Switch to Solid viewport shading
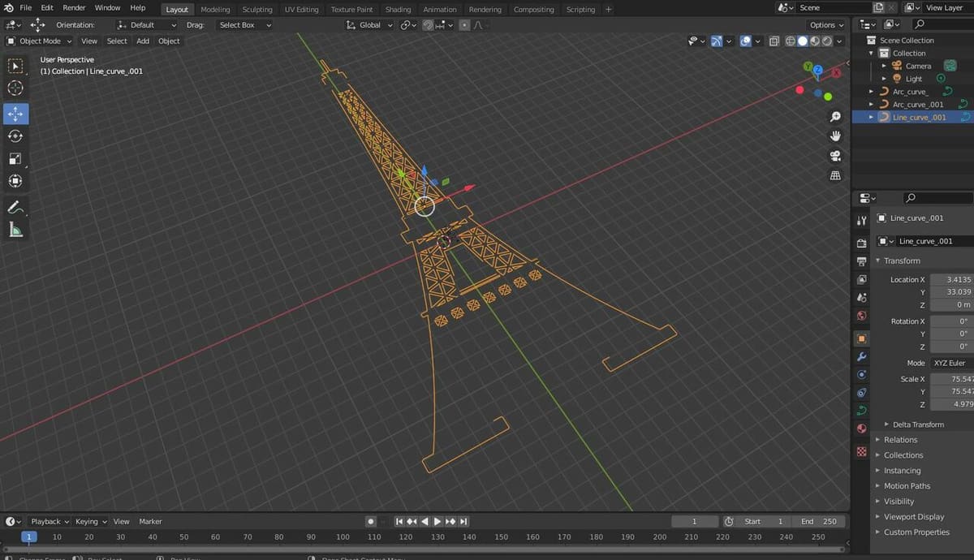The image size is (974, 560). tap(803, 41)
